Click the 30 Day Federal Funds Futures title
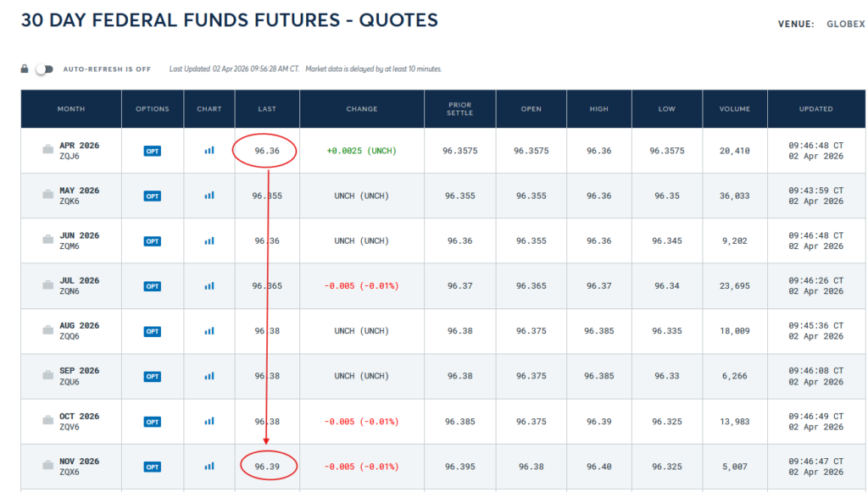The width and height of the screenshot is (868, 492). 230,19
